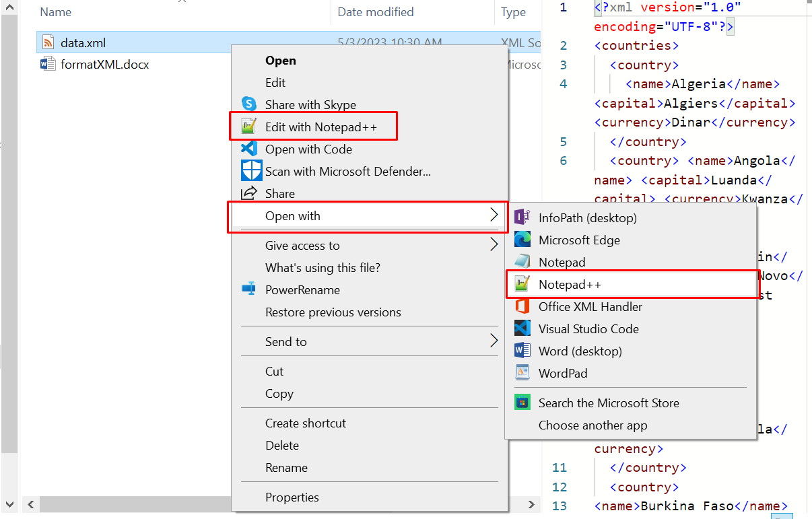
Task: Select the formatXML.docx file
Action: tap(104, 65)
